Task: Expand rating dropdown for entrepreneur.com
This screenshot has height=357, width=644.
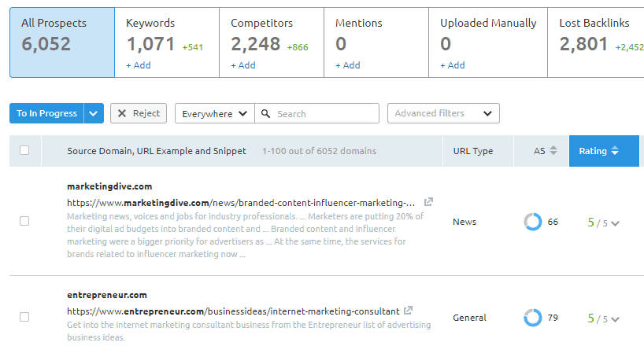Action: (615, 319)
